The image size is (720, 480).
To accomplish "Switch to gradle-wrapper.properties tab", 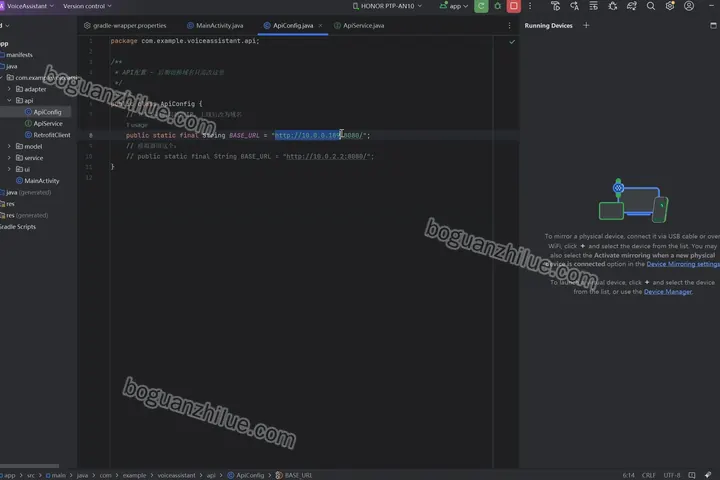I will [125, 26].
